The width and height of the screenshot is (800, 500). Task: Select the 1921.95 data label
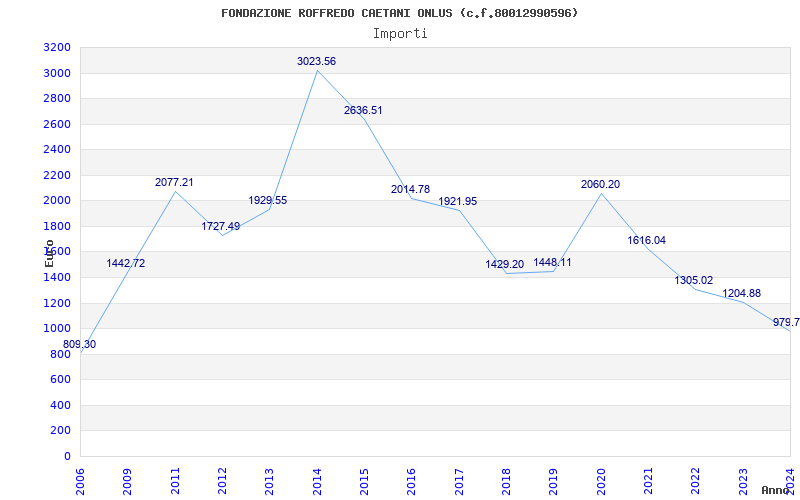pos(458,202)
